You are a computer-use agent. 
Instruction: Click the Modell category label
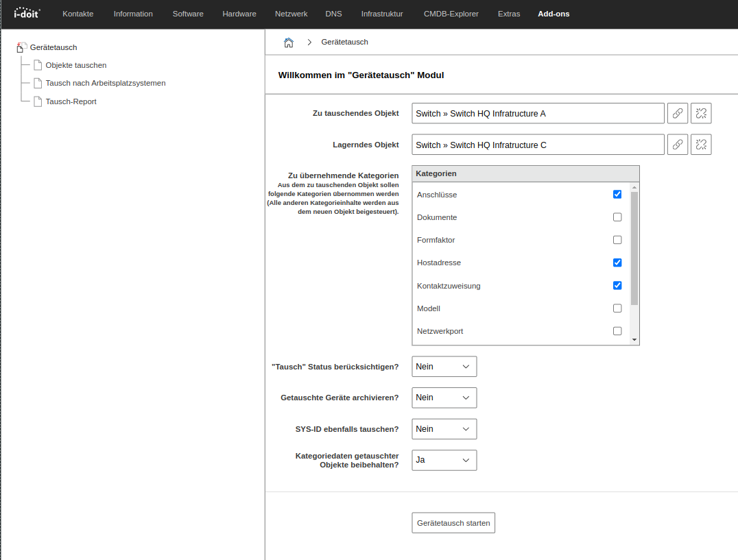point(428,308)
